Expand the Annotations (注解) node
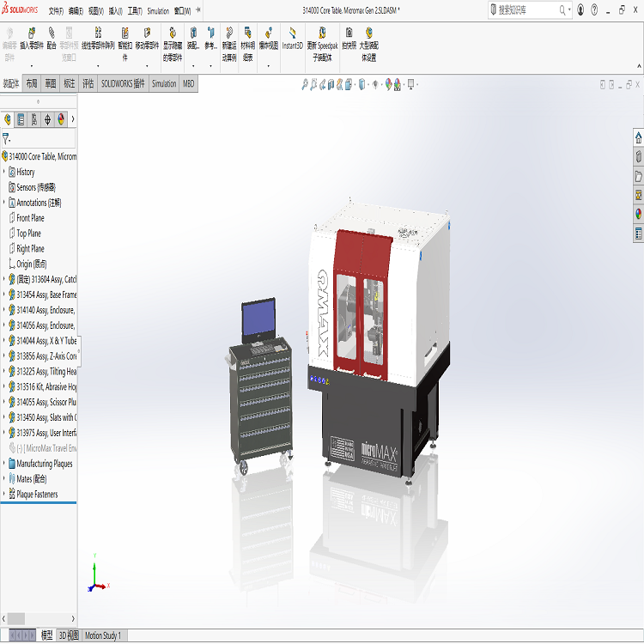 (x=3, y=202)
